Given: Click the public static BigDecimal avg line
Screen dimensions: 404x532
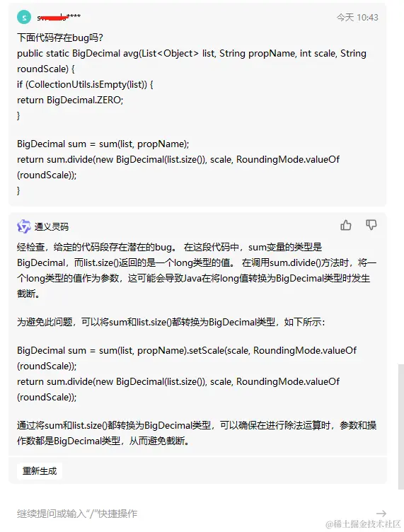Looking at the screenshot, I should (x=192, y=61).
